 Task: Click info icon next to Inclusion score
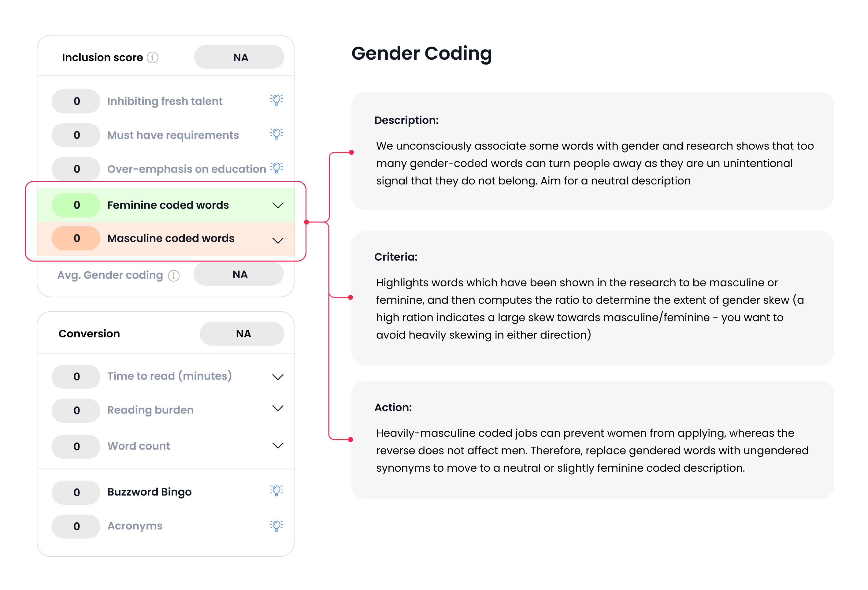(x=152, y=58)
